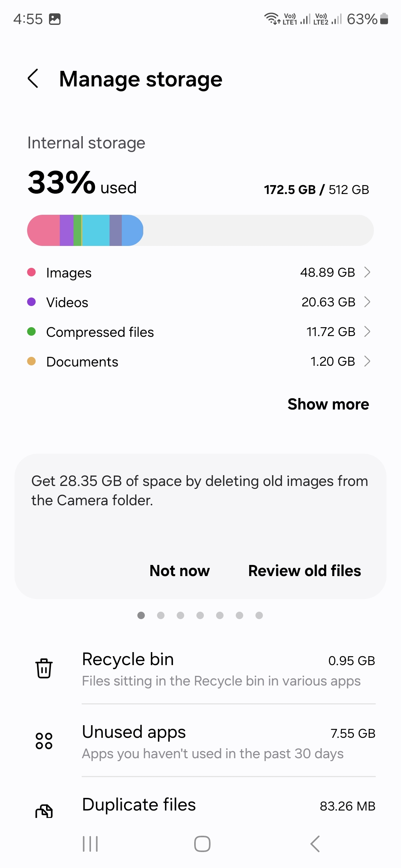The image size is (401, 868).
Task: Tap the picture notification icon in status bar
Action: click(55, 19)
